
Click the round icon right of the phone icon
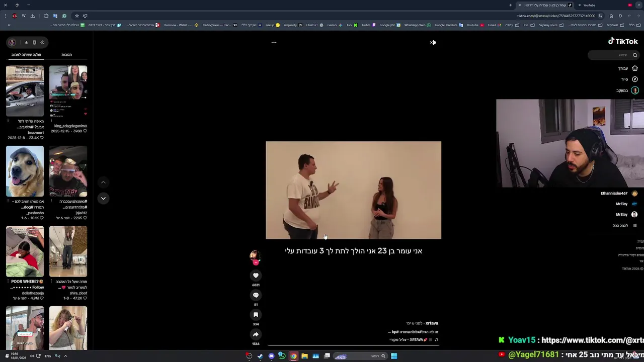point(42,42)
